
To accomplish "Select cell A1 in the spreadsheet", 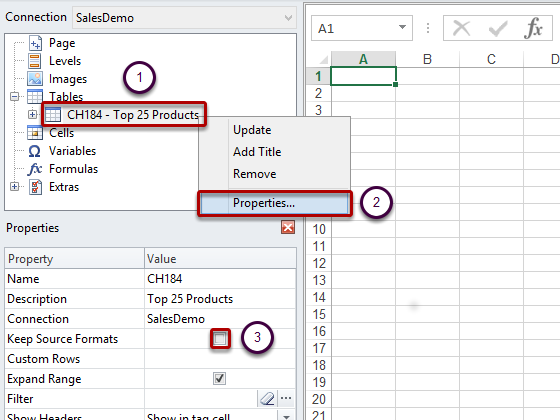I will pos(363,76).
